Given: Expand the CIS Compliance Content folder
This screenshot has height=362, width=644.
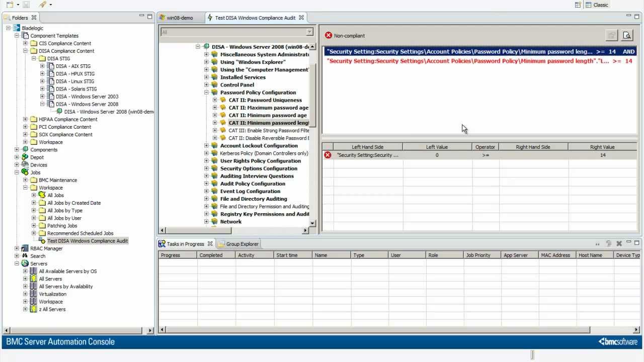Looking at the screenshot, I should 25,43.
